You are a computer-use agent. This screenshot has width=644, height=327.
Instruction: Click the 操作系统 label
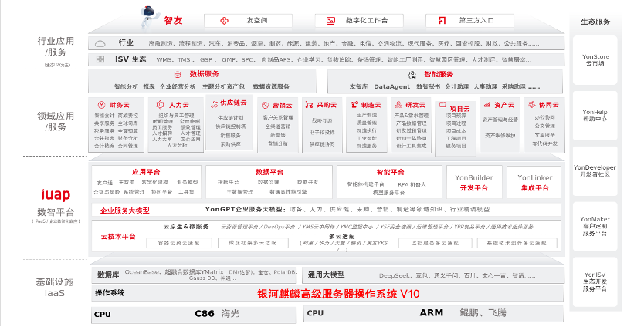coord(110,293)
